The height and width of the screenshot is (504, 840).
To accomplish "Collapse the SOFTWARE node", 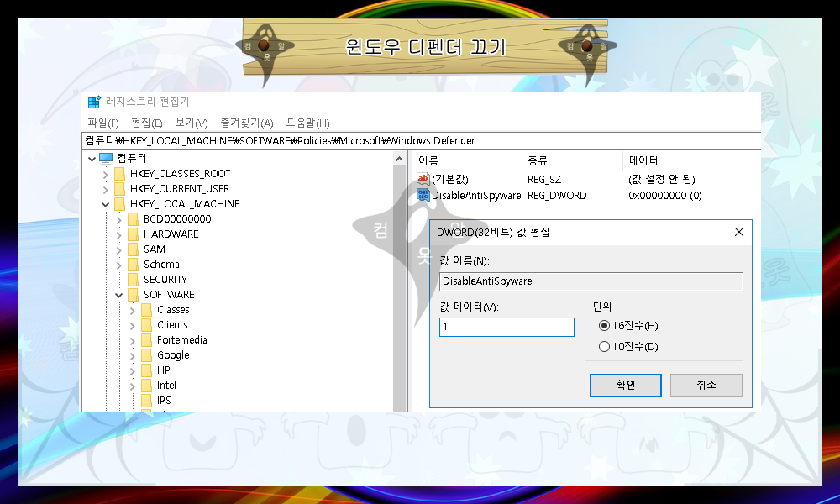I will tap(119, 295).
